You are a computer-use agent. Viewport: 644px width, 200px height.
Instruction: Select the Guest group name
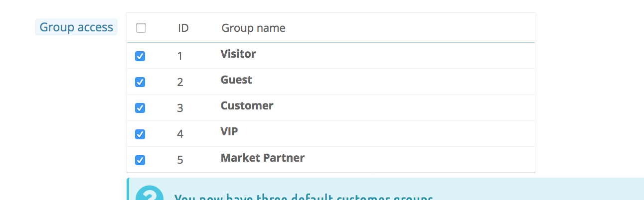236,80
